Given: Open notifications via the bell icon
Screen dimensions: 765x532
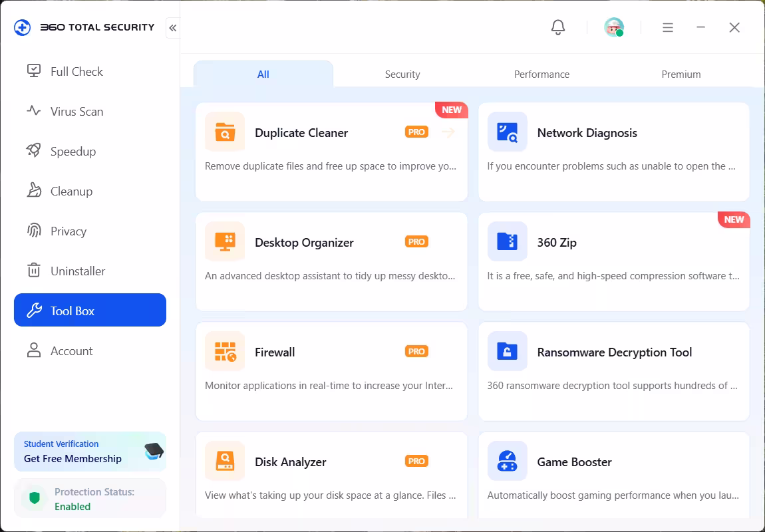Looking at the screenshot, I should (557, 27).
